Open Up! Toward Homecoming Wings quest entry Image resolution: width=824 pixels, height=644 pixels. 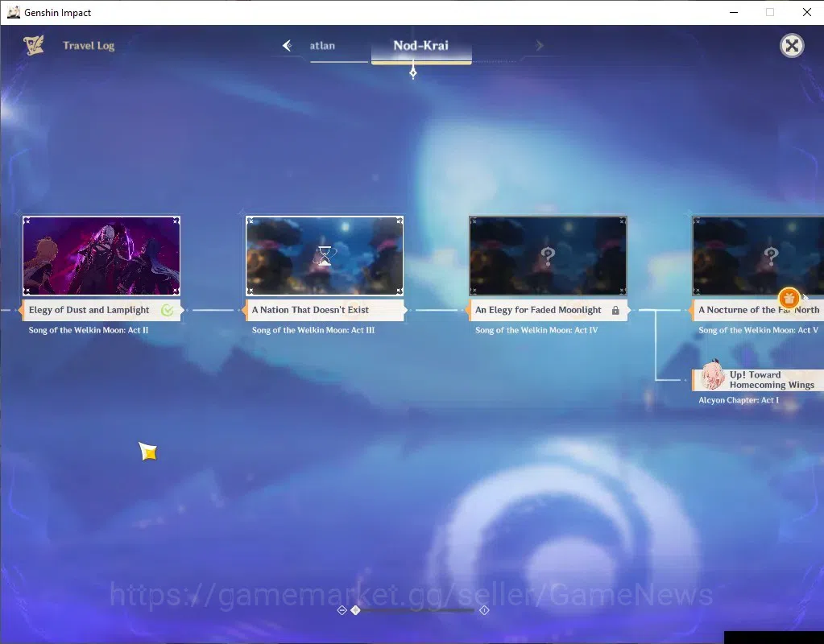click(x=758, y=380)
